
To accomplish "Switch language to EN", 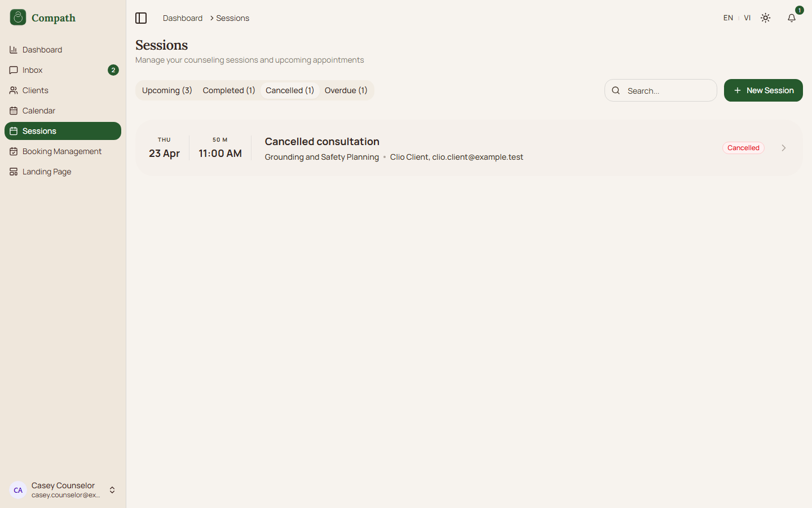I will click(x=728, y=18).
